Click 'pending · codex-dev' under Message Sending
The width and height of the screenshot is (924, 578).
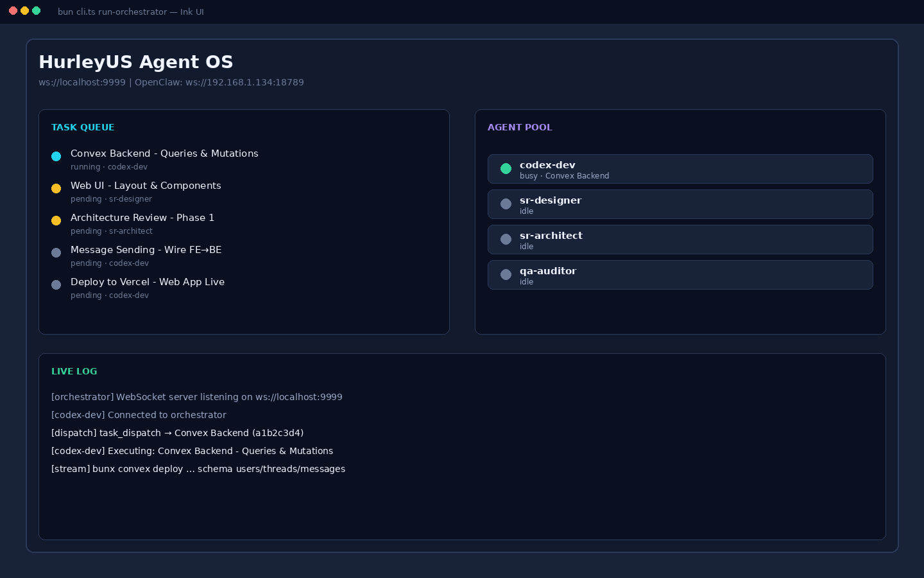[110, 263]
